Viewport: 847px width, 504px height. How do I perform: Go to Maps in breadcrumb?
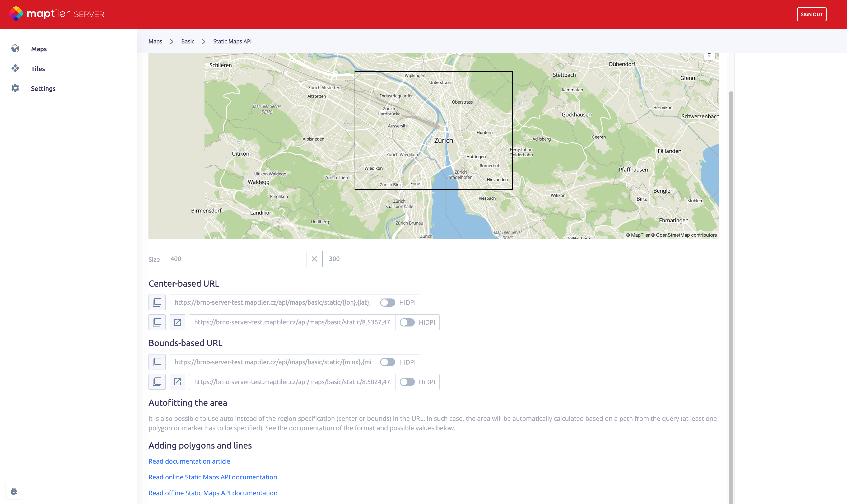(x=155, y=41)
